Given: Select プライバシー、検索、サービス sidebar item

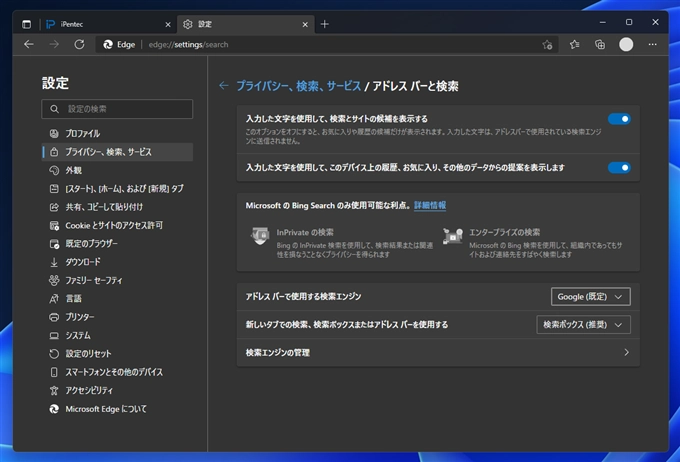Looking at the screenshot, I should pyautogui.click(x=117, y=152).
